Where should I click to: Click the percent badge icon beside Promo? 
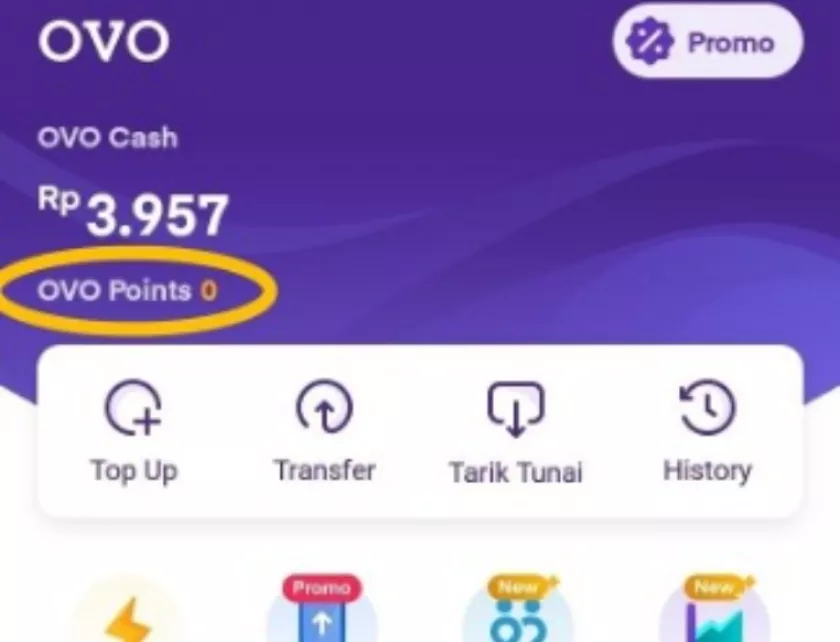tap(650, 41)
